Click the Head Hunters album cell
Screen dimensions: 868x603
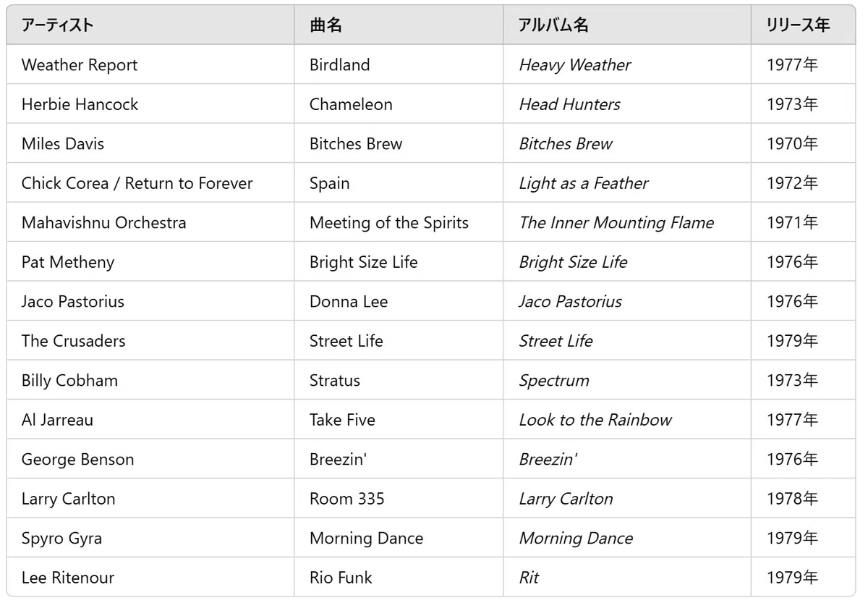(x=627, y=104)
